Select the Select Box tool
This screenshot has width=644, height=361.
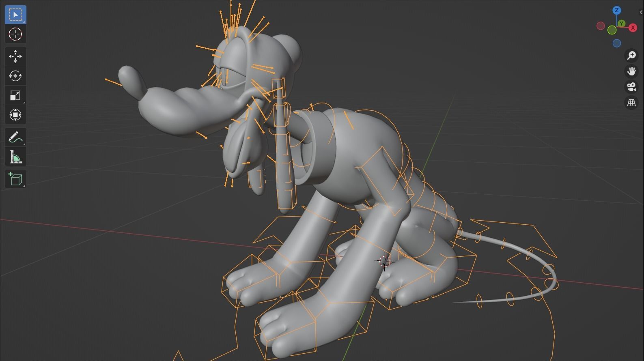pyautogui.click(x=15, y=15)
